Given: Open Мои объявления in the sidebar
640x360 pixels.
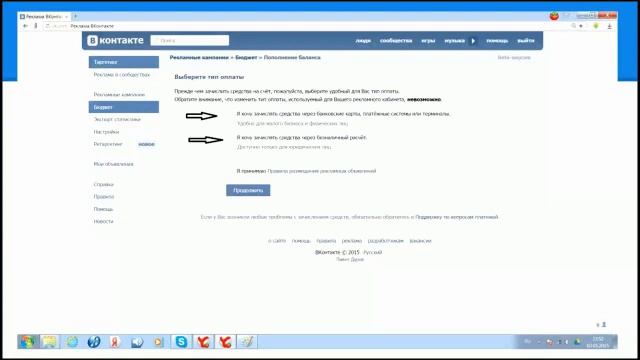Looking at the screenshot, I should (113, 164).
